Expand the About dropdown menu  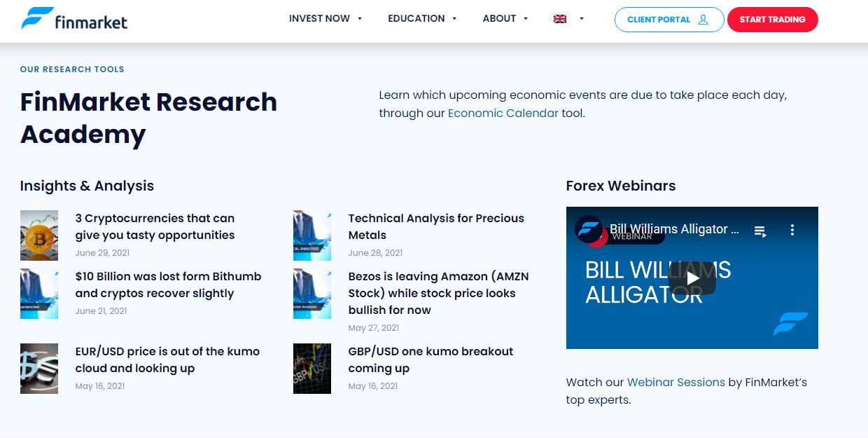pyautogui.click(x=505, y=19)
